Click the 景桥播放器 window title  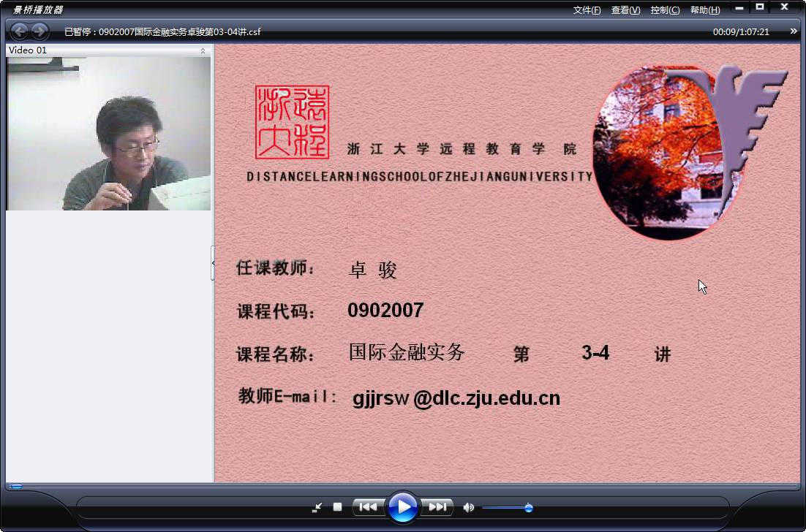click(37, 9)
